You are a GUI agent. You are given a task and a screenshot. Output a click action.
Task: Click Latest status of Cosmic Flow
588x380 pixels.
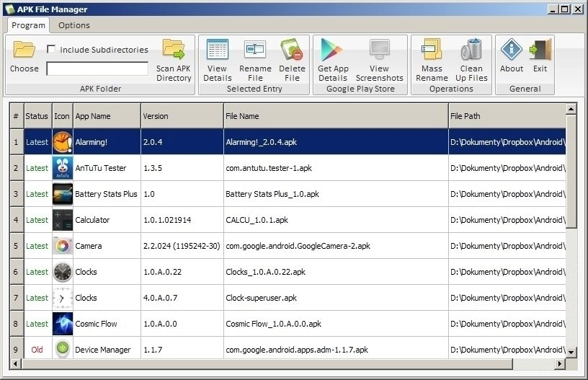pyautogui.click(x=37, y=324)
